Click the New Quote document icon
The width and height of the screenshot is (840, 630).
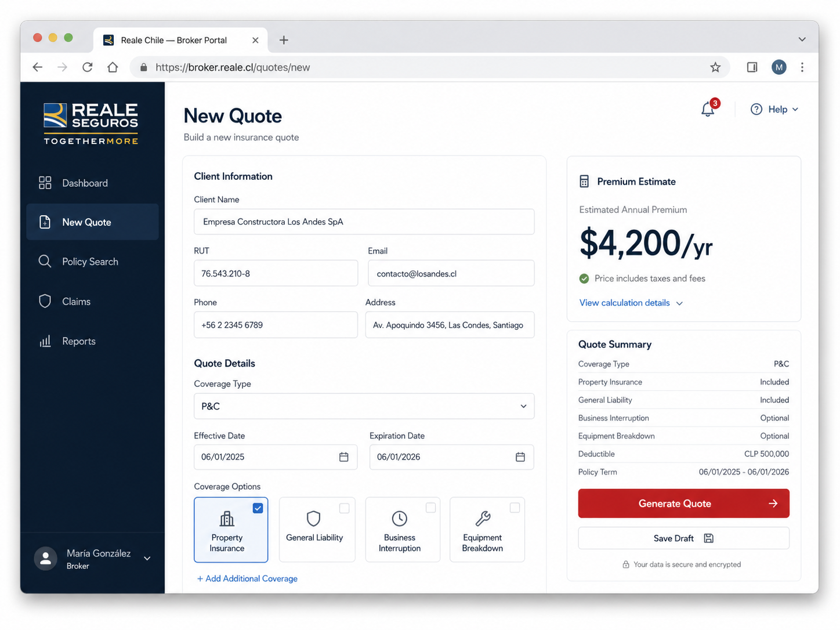[45, 222]
